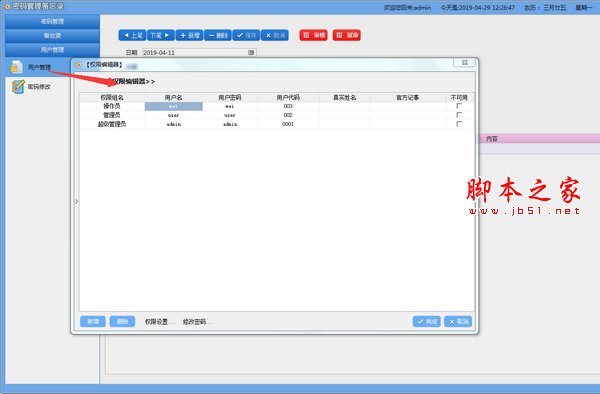Select the user code cell 002

288,115
